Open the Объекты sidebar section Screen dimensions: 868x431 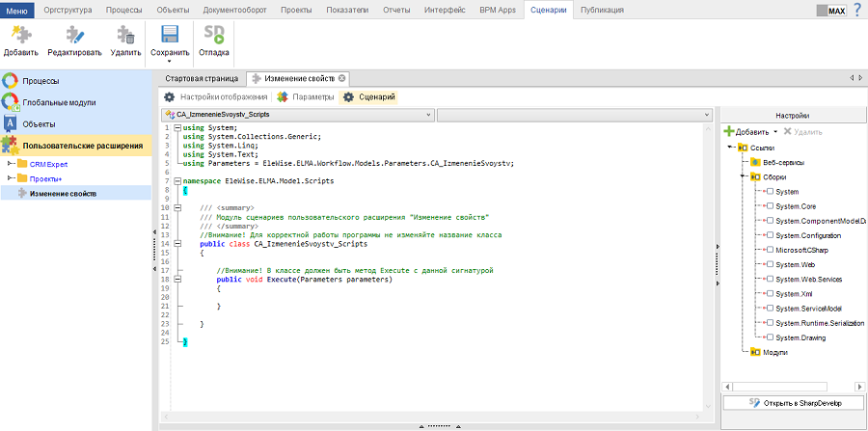39,124
